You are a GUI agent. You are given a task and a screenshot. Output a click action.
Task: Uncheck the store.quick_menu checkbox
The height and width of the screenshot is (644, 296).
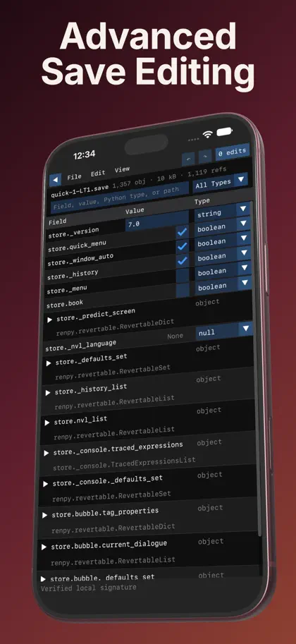click(x=183, y=231)
